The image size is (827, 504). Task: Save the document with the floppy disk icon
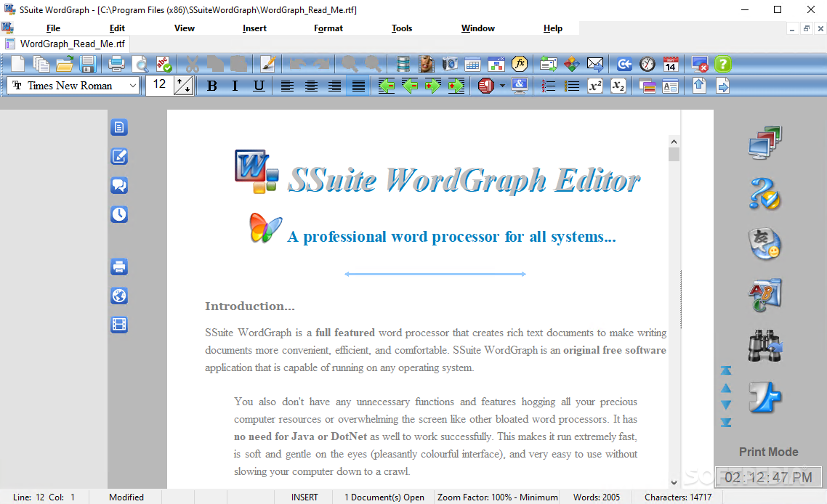click(87, 65)
